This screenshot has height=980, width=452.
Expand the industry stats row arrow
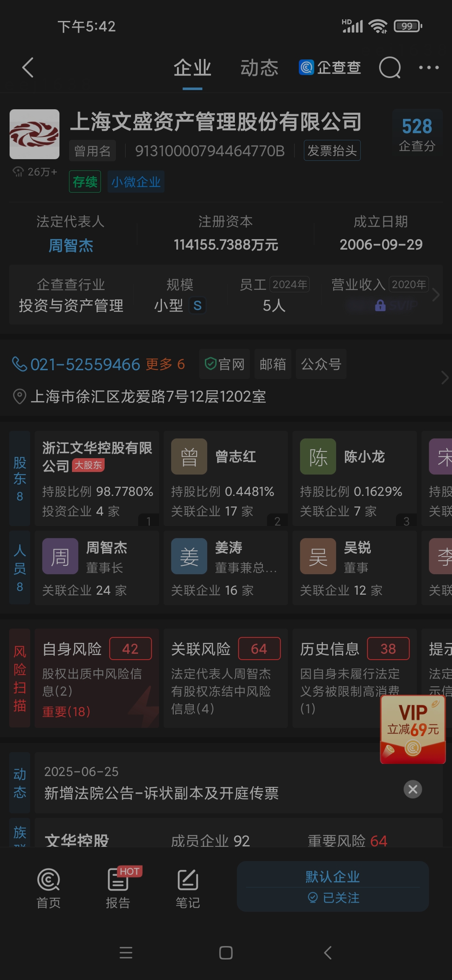coord(436,295)
